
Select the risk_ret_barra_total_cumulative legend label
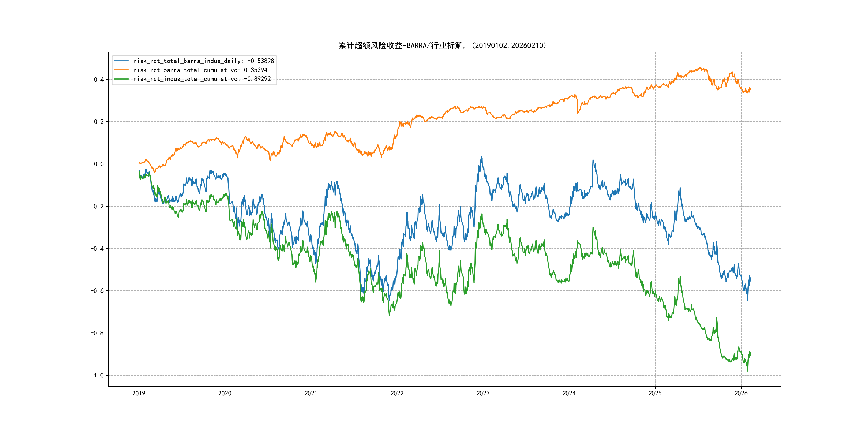200,70
